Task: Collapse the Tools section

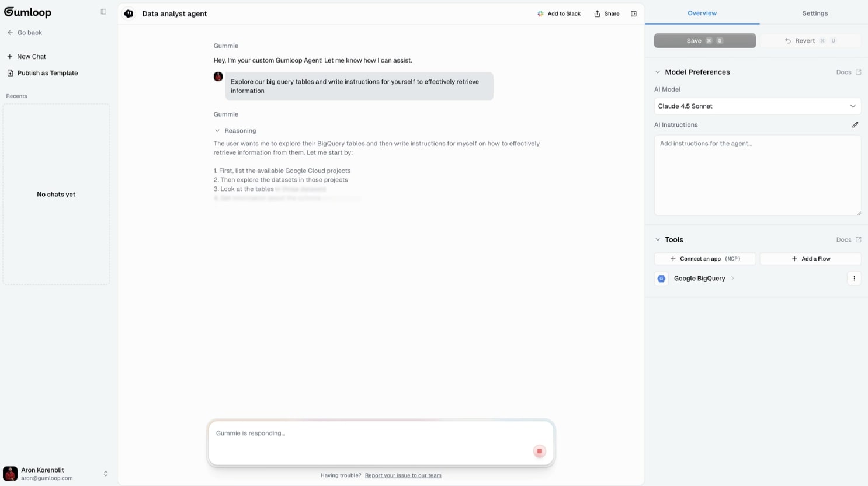Action: [x=658, y=239]
